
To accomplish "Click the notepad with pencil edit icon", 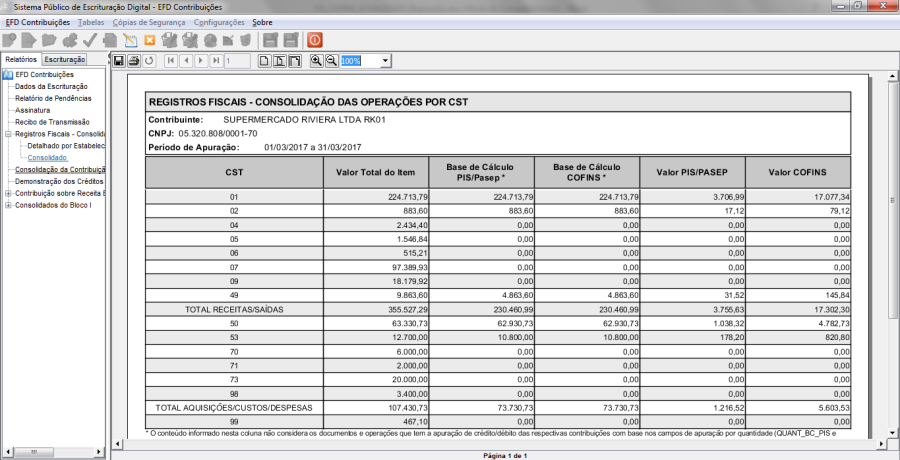I will coord(130,40).
